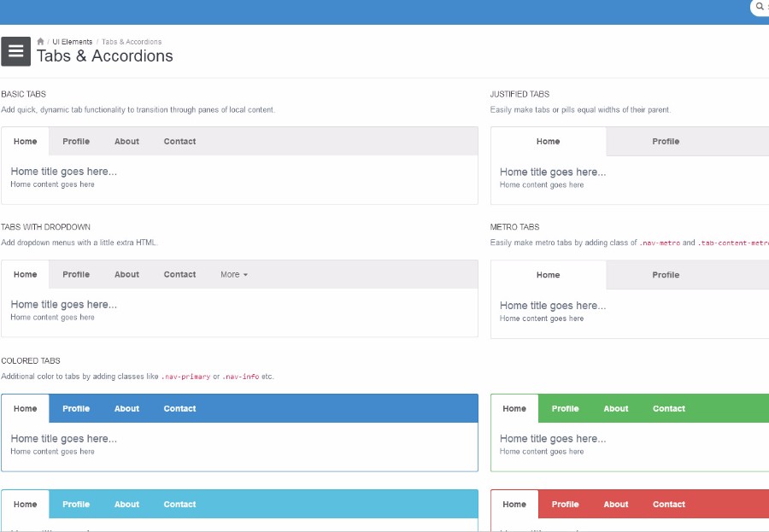Select Contact tab in Tabs With Dropdown
The height and width of the screenshot is (532, 769).
pyautogui.click(x=179, y=275)
